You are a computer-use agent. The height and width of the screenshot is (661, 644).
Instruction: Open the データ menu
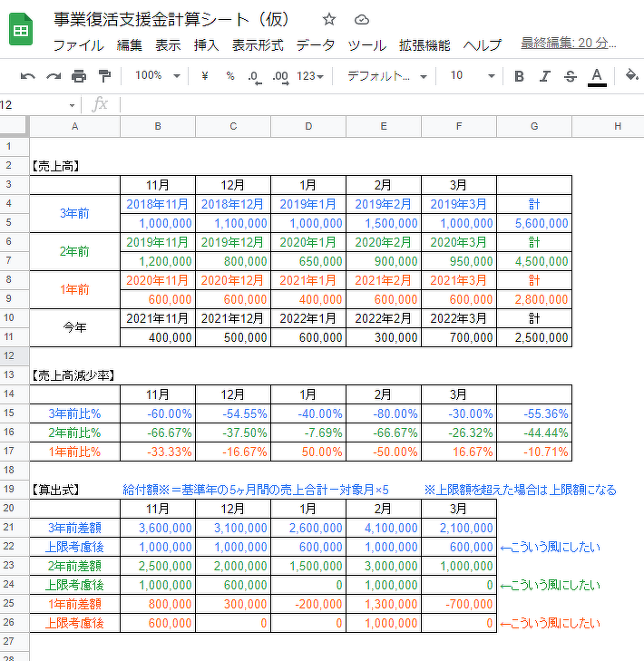tap(315, 45)
